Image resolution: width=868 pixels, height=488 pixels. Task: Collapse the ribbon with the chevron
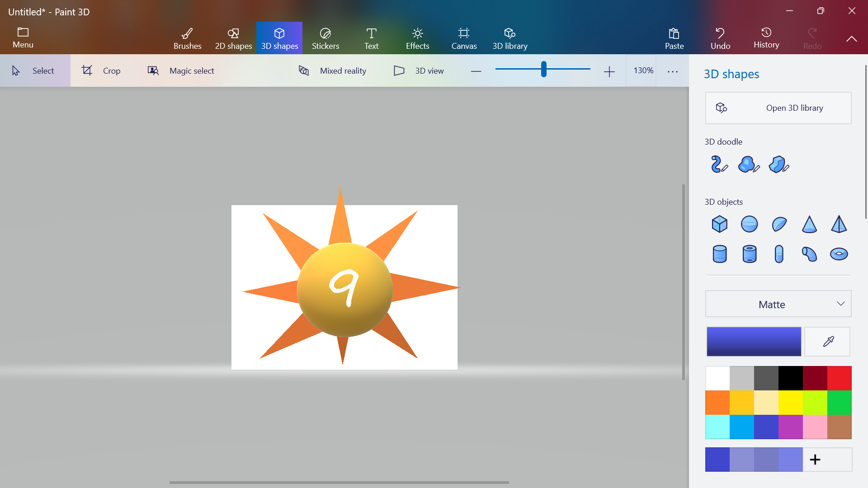tap(851, 39)
